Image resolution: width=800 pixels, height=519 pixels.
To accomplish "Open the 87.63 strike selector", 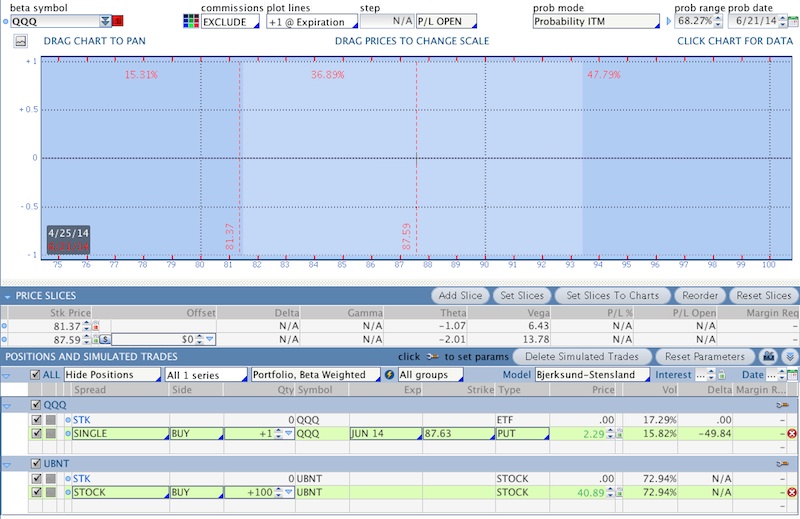I will click(459, 434).
